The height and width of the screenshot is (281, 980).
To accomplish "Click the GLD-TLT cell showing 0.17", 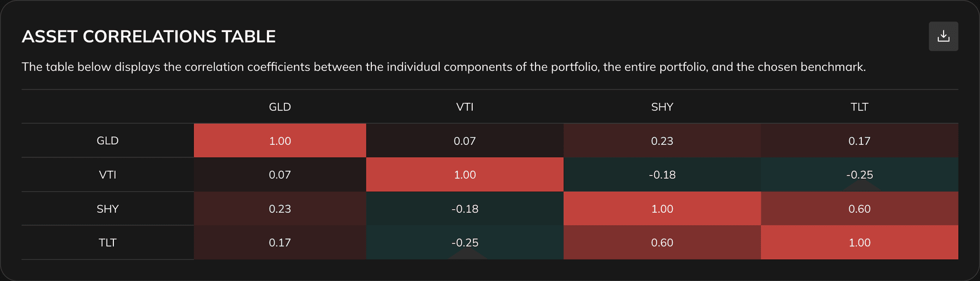I will click(859, 140).
